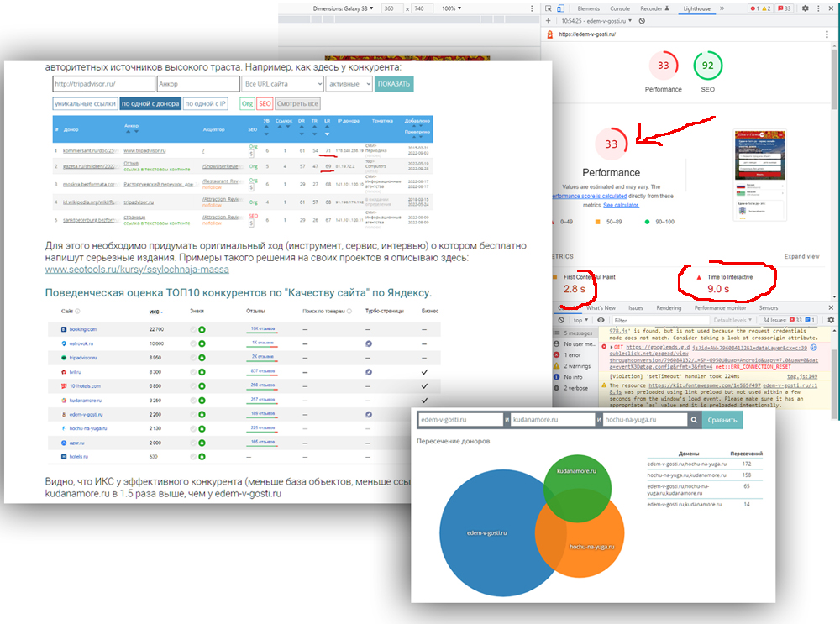Click the Performance 33 score gauge at top
This screenshot has height=624, width=840.
click(664, 66)
